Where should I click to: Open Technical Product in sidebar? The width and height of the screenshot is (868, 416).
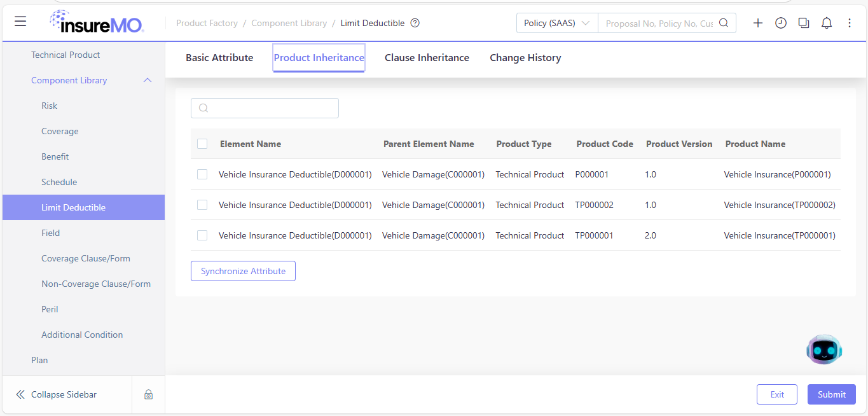pyautogui.click(x=65, y=55)
